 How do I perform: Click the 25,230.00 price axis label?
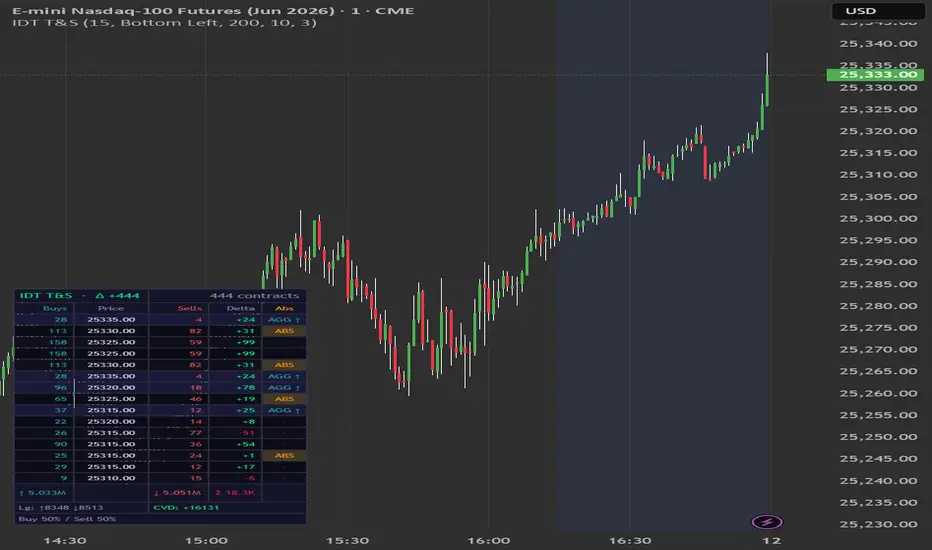tap(878, 524)
